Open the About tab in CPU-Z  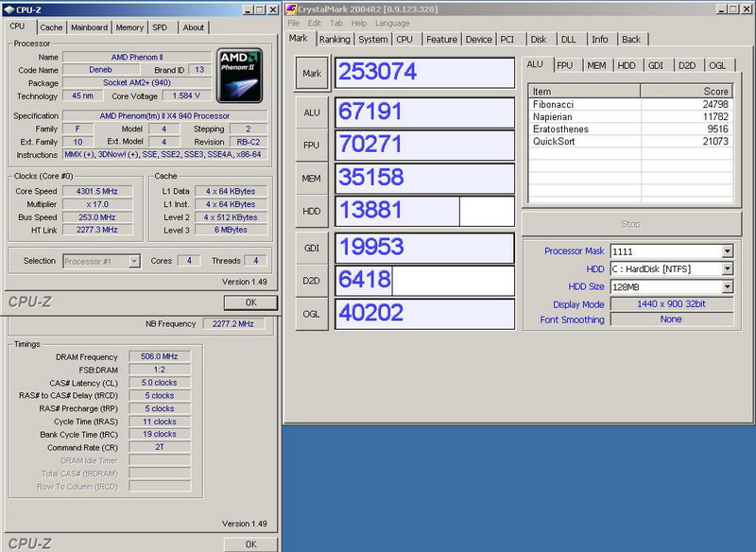[193, 27]
